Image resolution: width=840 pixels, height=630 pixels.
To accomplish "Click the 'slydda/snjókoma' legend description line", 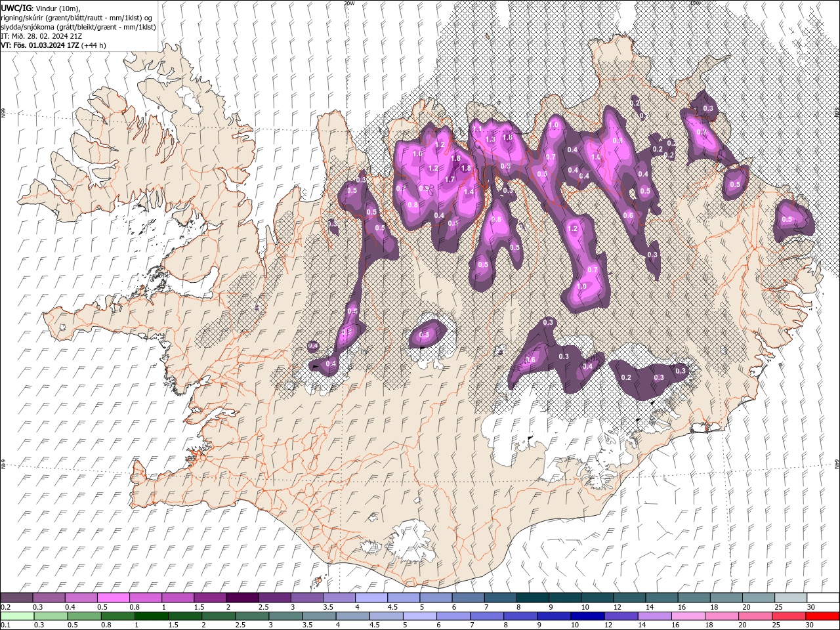I will point(79,27).
